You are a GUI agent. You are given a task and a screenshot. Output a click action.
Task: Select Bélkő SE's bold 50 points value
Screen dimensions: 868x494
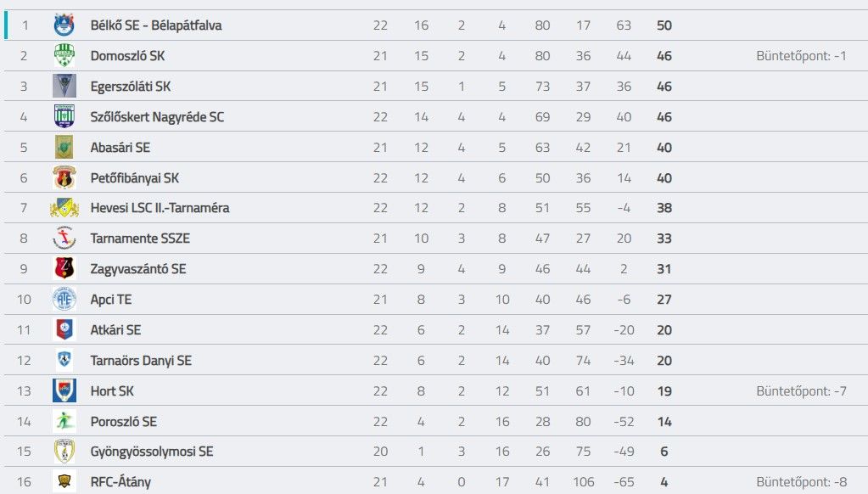point(664,25)
